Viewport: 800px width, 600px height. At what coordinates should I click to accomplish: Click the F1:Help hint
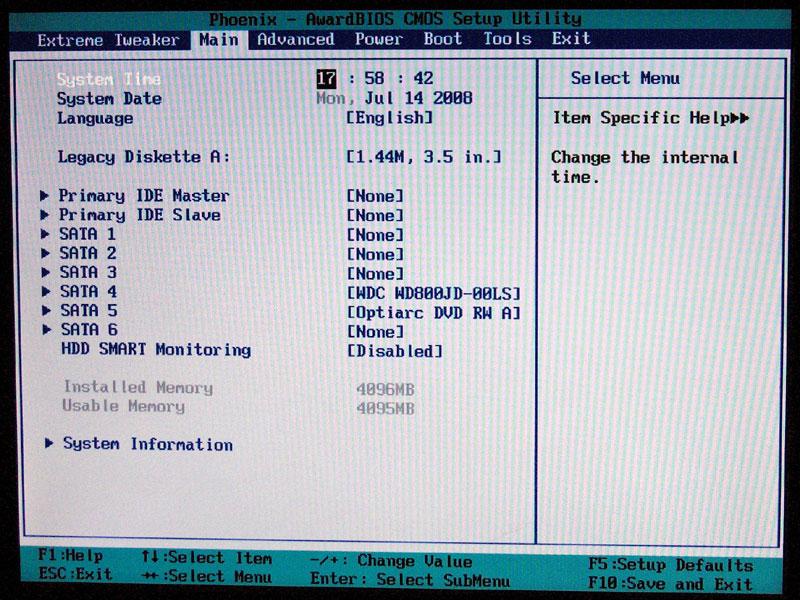tap(70, 555)
